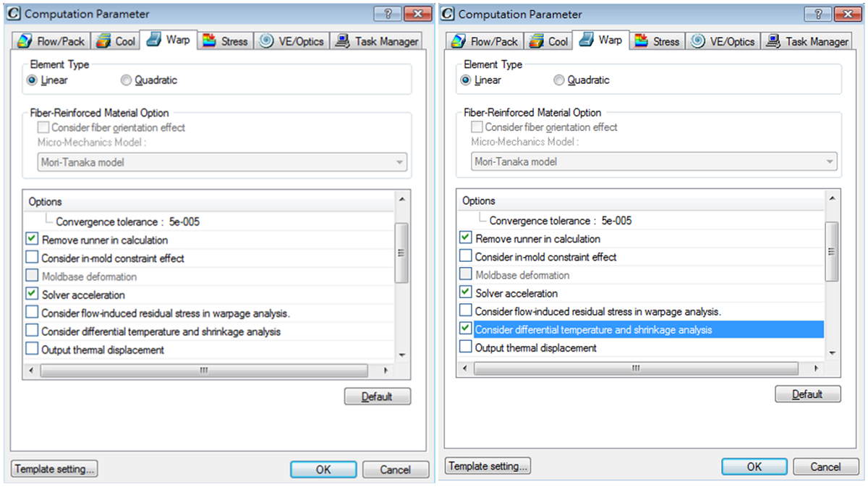Toggle flow-induced residual stress option, right window
Screen dimensions: 868x487
(x=466, y=310)
